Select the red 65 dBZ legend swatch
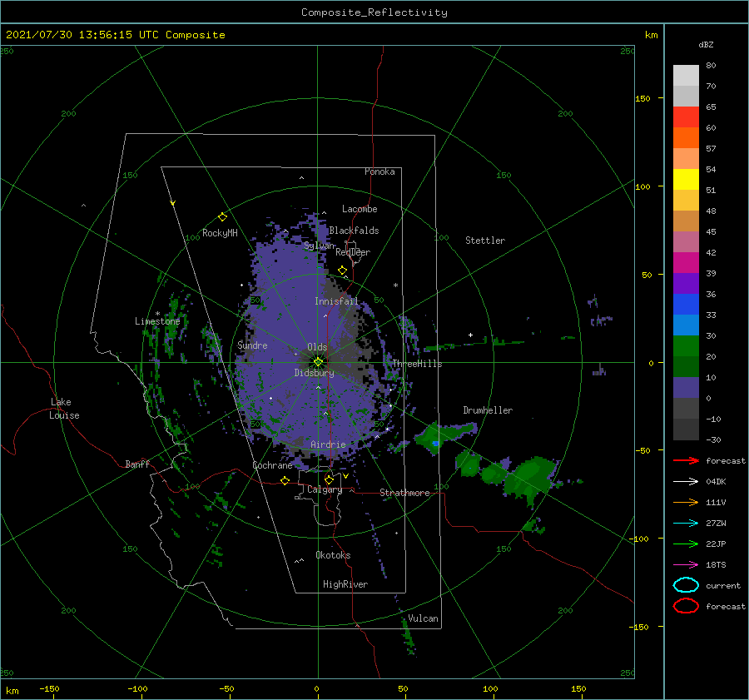Screen dimensions: 749x700 pos(686,117)
